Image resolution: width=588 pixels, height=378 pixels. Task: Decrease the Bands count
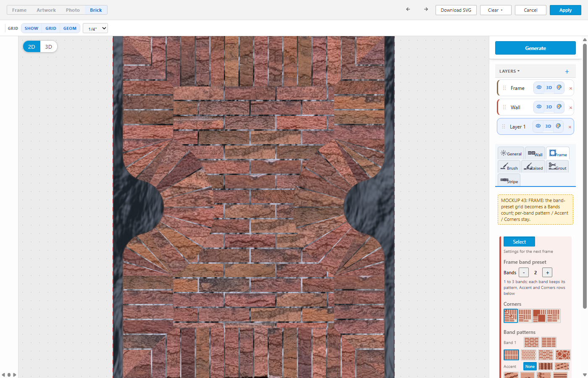[x=524, y=273]
